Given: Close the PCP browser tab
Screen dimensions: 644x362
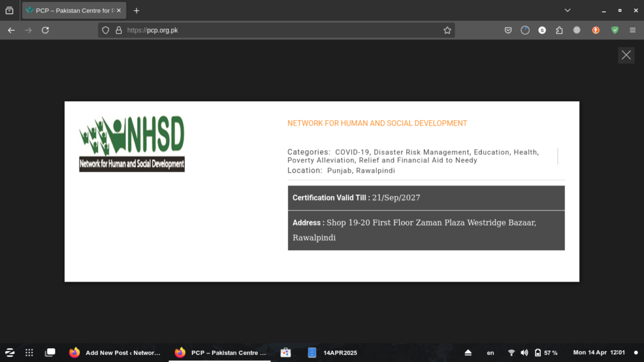Looking at the screenshot, I should pyautogui.click(x=119, y=10).
